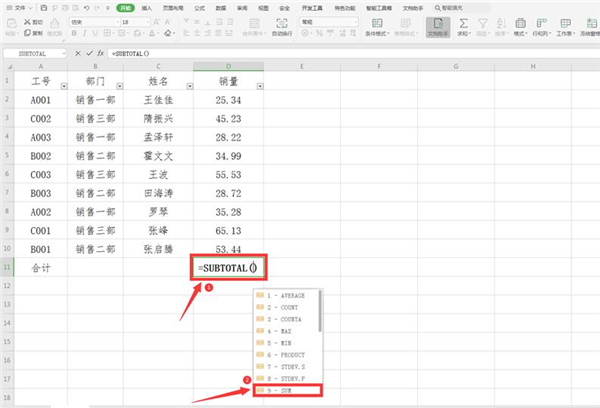Screen dimensions: 600x408
Task: Switch to the 数据 Data tab
Action: click(221, 8)
